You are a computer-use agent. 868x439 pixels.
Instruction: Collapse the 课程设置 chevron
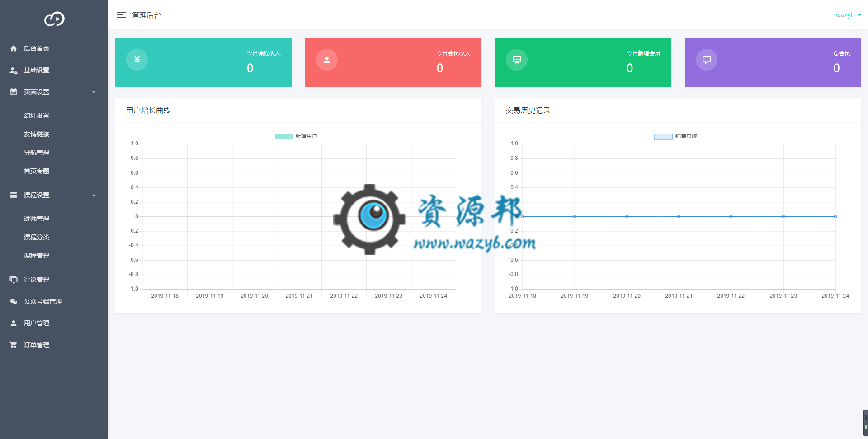point(94,195)
